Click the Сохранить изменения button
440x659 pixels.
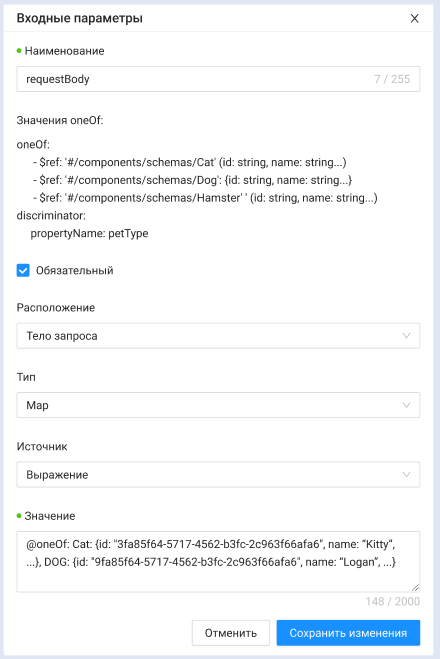(x=348, y=633)
